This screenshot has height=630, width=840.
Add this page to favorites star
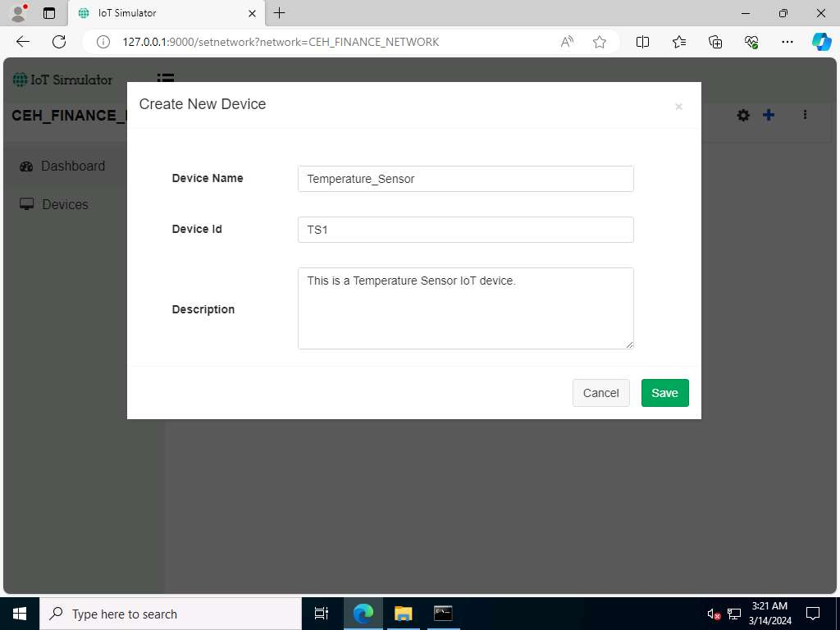[x=600, y=42]
